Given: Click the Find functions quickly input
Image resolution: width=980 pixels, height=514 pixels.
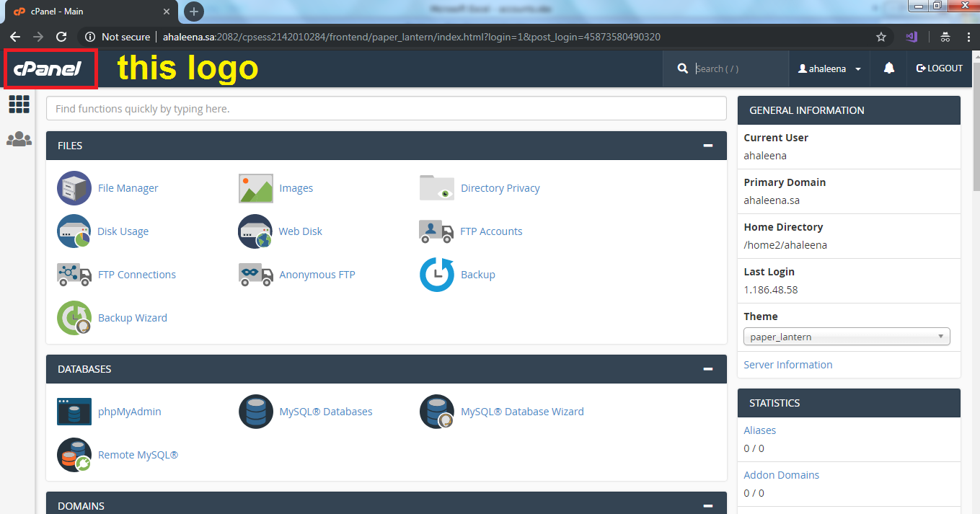Looking at the screenshot, I should coord(386,109).
